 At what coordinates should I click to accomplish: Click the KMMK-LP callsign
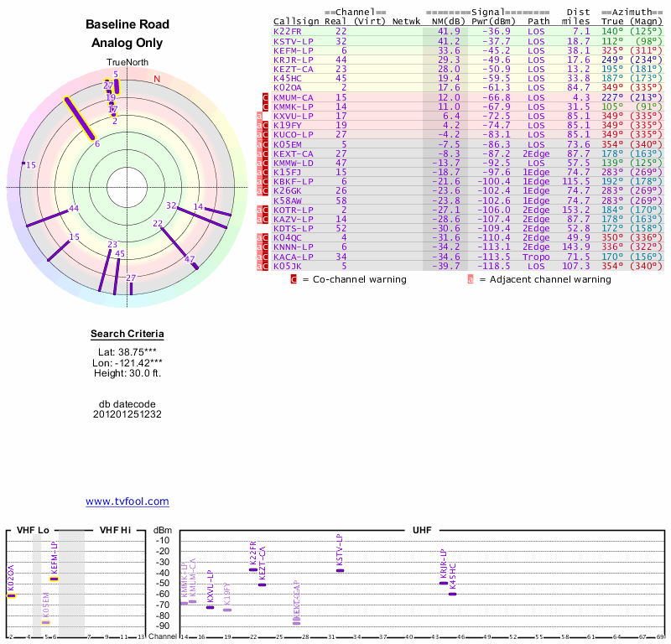294,107
